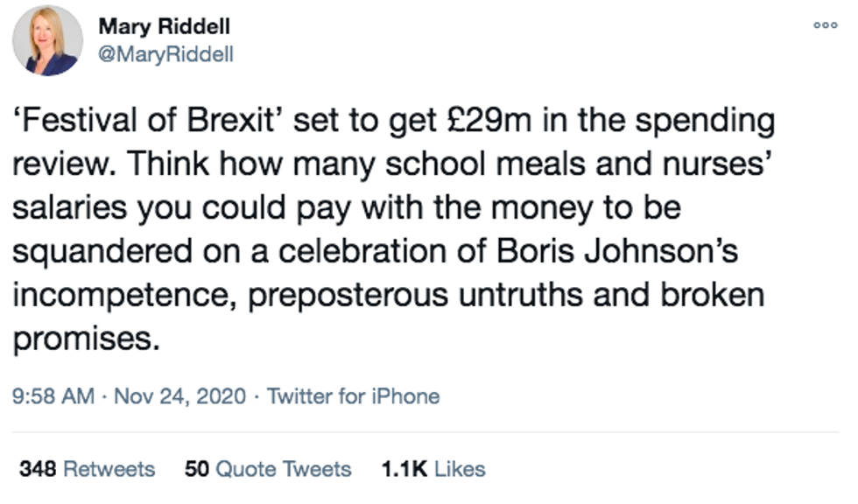Click the final word "promises."

point(87,339)
